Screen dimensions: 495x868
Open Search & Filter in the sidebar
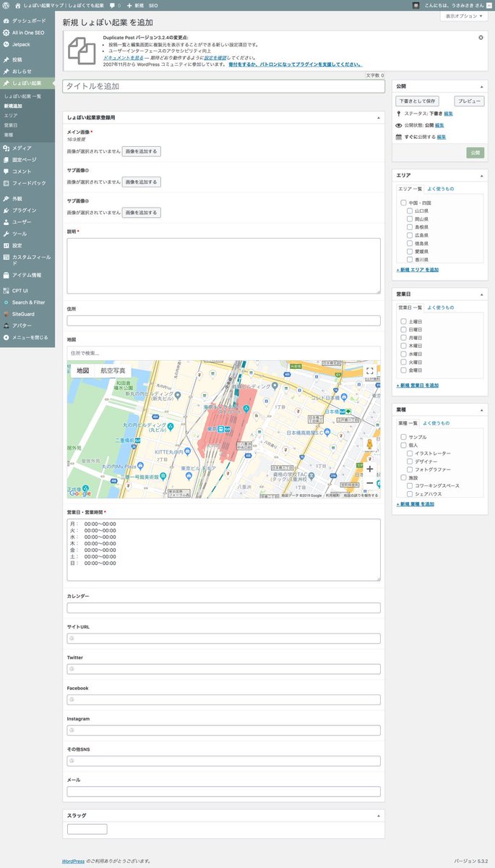[x=27, y=302]
